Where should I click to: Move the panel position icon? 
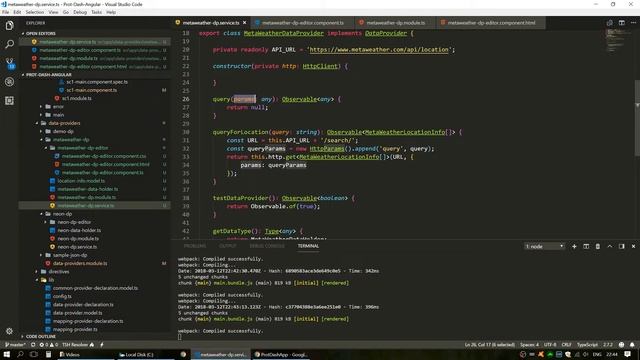[622, 246]
